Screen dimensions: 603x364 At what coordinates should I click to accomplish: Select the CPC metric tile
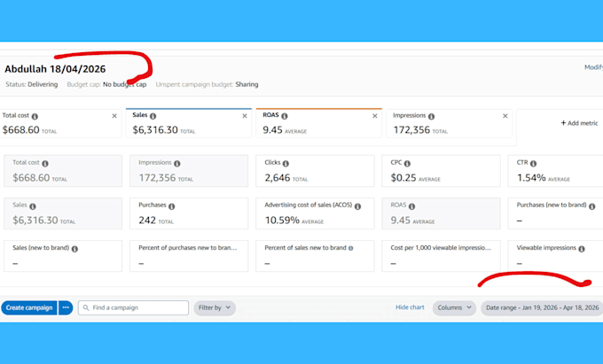coord(441,171)
